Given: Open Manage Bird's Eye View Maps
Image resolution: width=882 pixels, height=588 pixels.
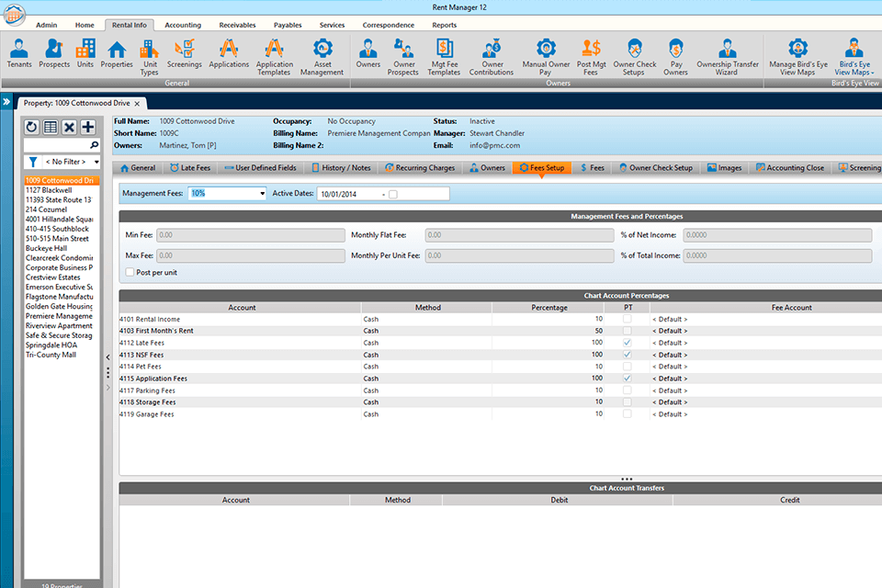Looking at the screenshot, I should pos(797,57).
